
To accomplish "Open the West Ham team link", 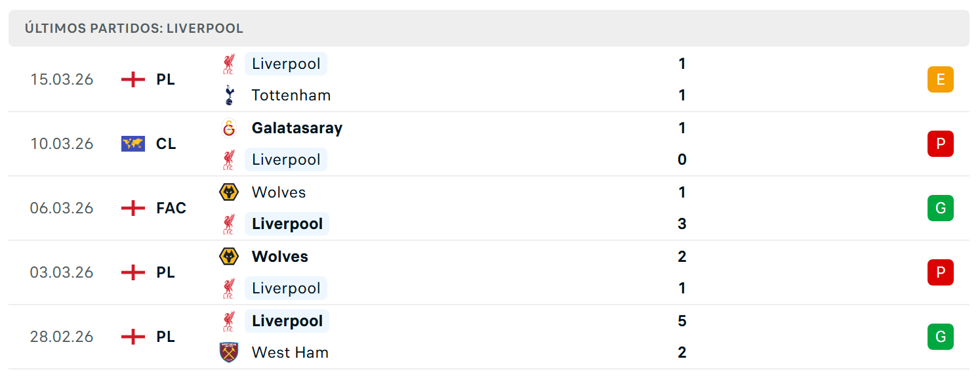I will (x=290, y=352).
